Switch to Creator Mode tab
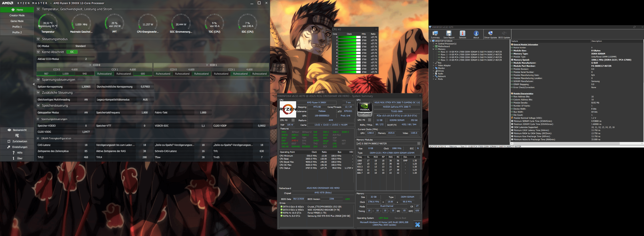Viewport: 644px width, 236px height. [x=17, y=15]
